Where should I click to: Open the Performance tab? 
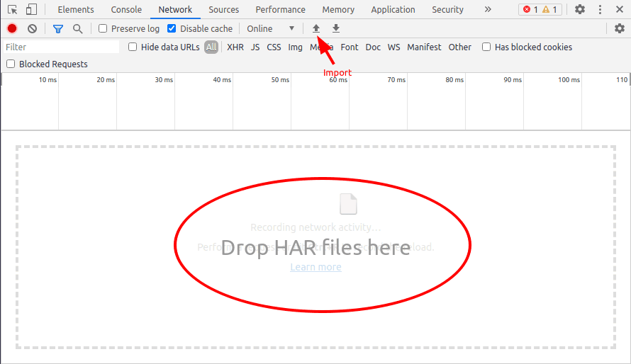[281, 10]
